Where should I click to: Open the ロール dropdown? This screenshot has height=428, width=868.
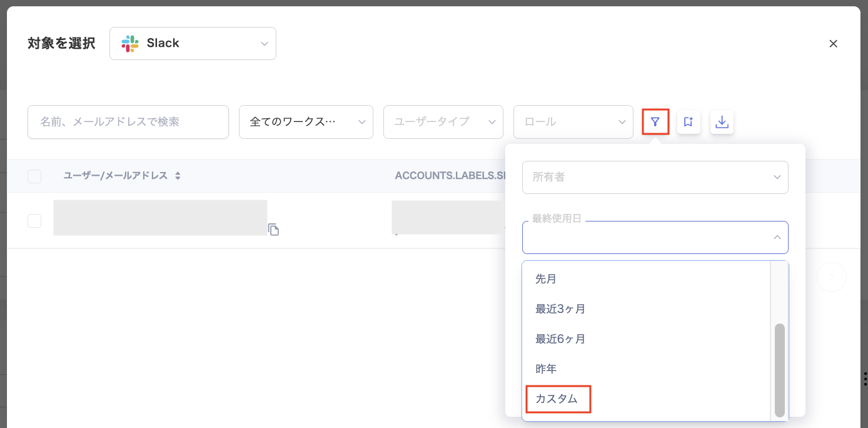pyautogui.click(x=573, y=122)
